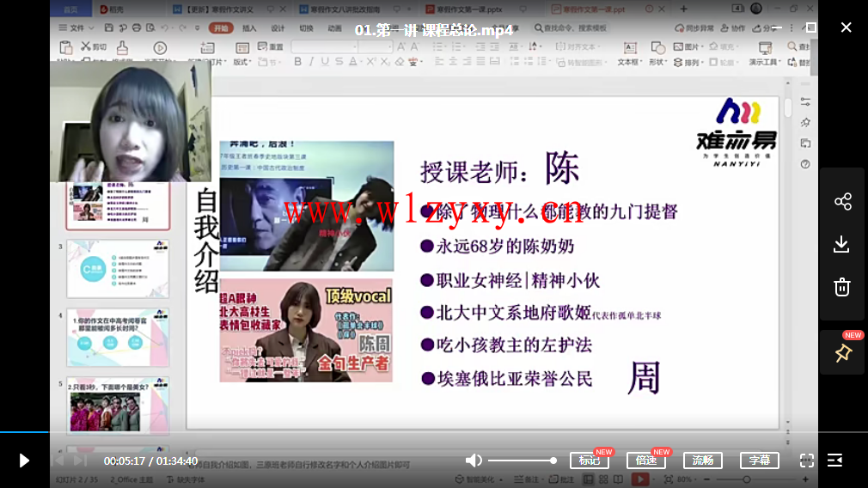The image size is (868, 488).
Task: Click the 剪切 cut tool
Action: click(94, 46)
